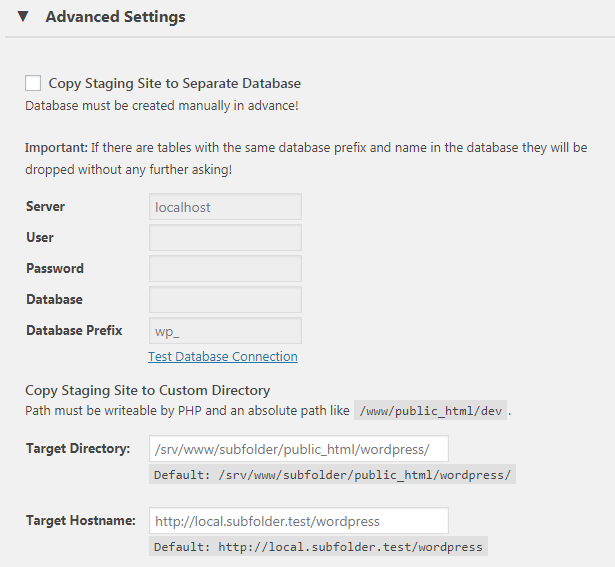Click the Target Directory path input
This screenshot has height=567, width=615.
(298, 449)
